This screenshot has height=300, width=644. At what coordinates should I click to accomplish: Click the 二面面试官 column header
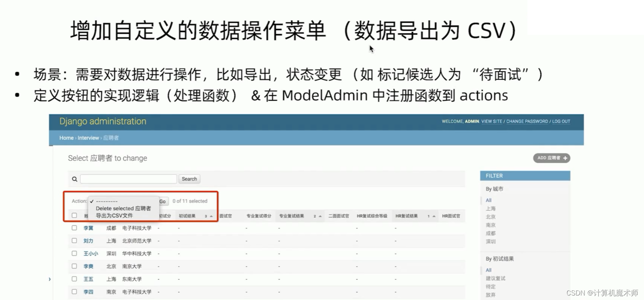(x=339, y=216)
